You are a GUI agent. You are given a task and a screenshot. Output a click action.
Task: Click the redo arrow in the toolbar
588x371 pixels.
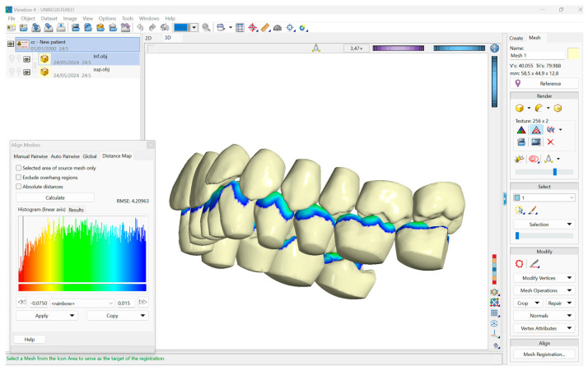(x=152, y=27)
